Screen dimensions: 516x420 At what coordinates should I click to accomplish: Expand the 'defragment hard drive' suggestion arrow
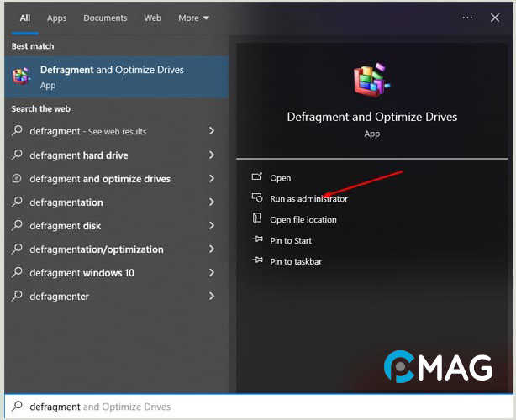click(x=212, y=155)
